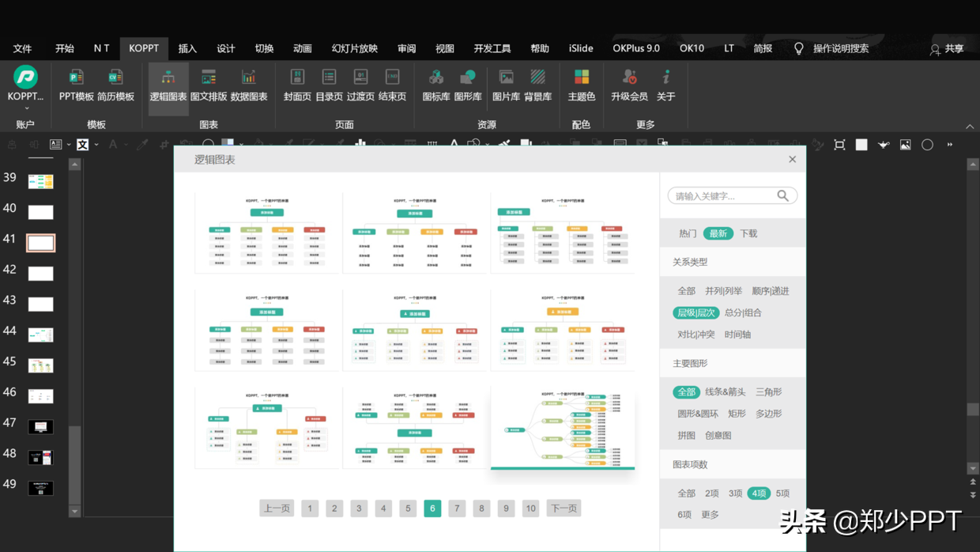Open the 幻灯片放映 ribbon tab

[x=355, y=48]
